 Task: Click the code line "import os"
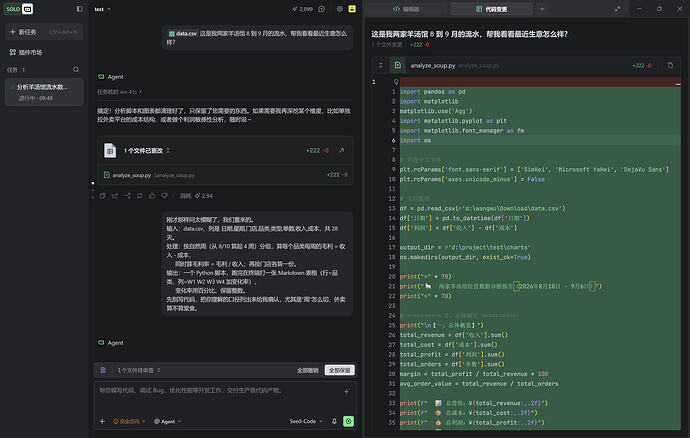pos(415,140)
